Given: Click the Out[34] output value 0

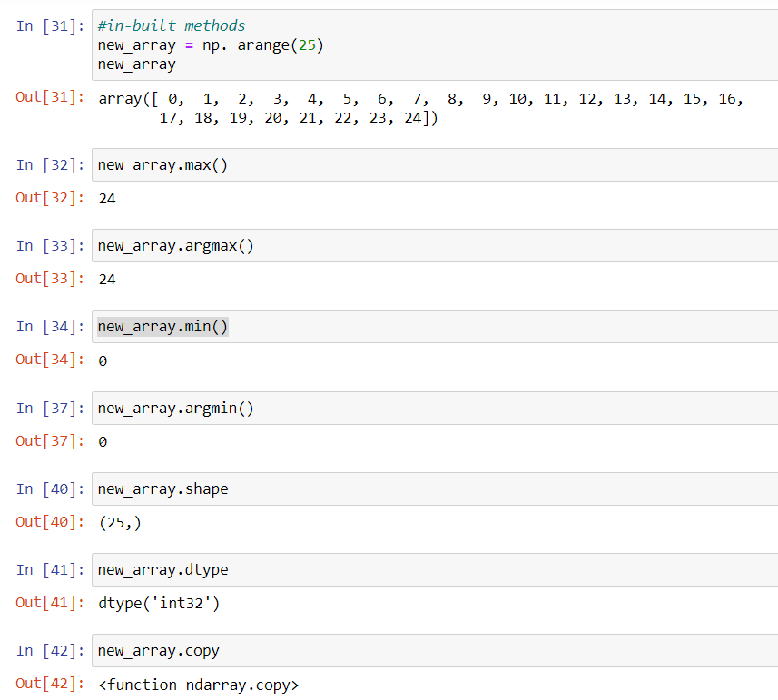Looking at the screenshot, I should point(103,360).
